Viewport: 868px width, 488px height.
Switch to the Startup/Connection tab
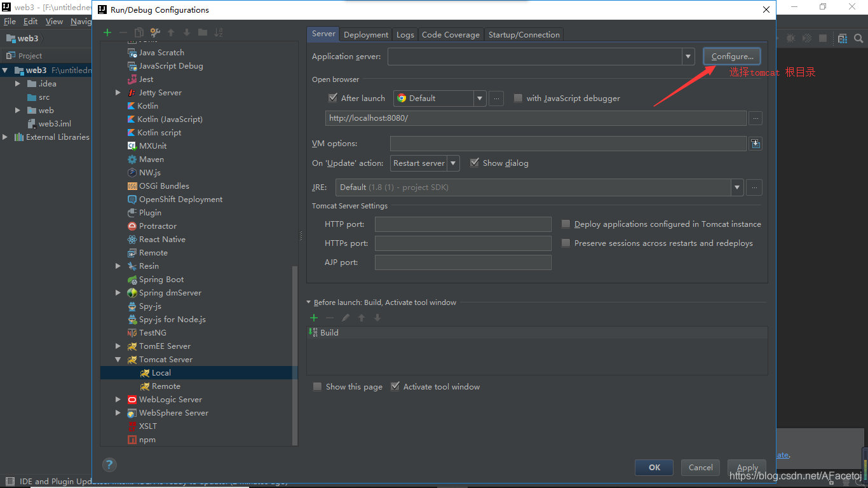pos(524,34)
